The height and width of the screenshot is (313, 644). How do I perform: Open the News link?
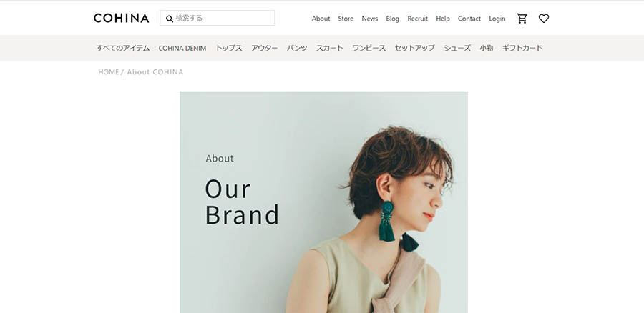coord(370,19)
